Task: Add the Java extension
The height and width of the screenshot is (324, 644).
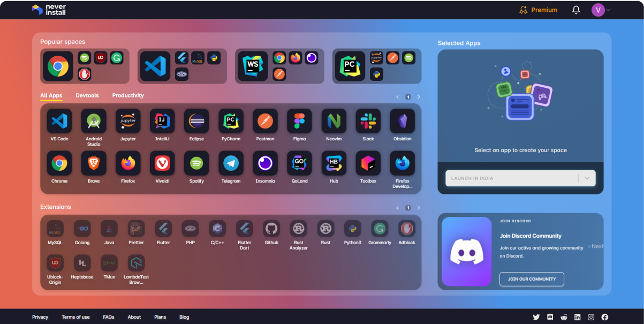Action: (109, 229)
